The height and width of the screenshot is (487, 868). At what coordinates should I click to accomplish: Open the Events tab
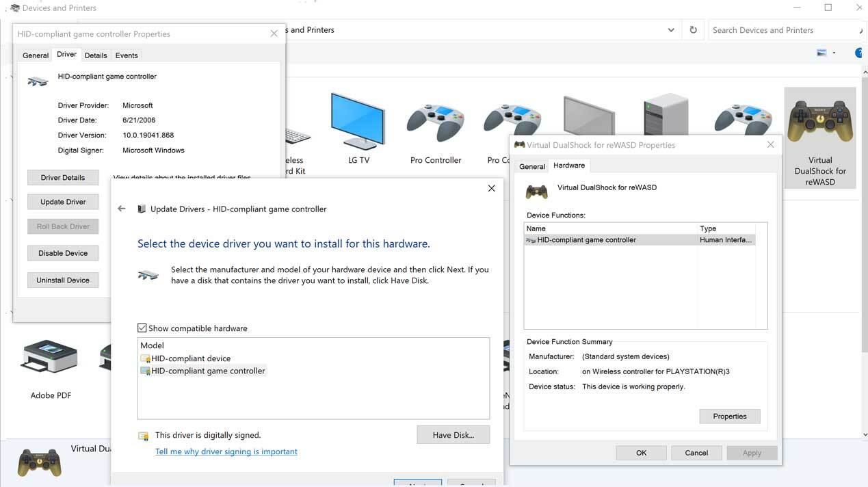(x=127, y=55)
